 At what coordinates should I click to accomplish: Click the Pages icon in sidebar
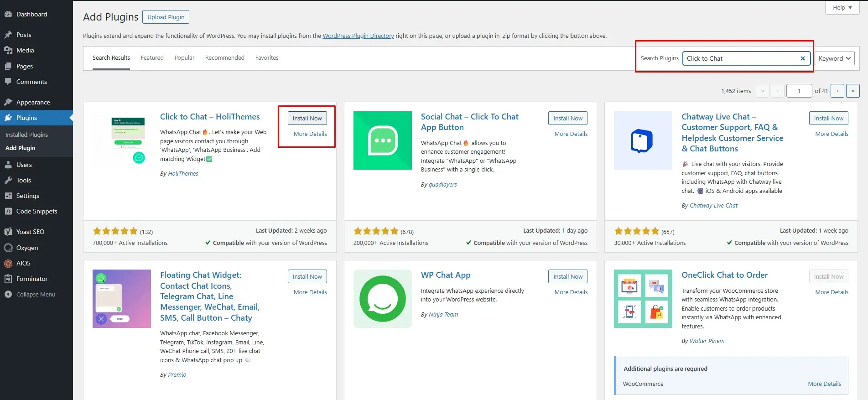point(8,66)
